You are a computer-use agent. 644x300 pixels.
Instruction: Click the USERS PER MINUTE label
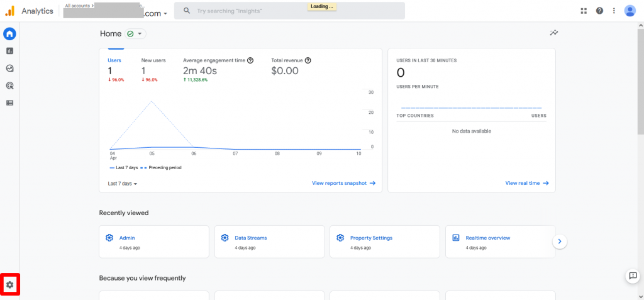click(418, 87)
